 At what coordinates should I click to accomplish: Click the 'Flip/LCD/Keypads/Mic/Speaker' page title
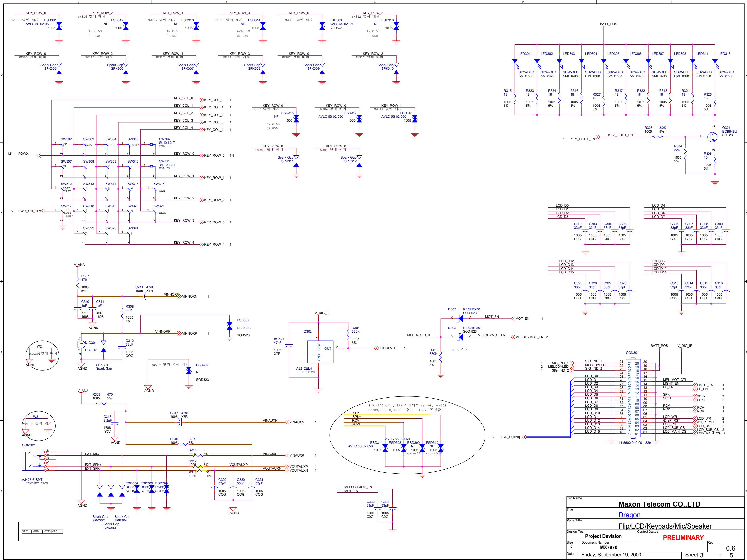click(665, 526)
